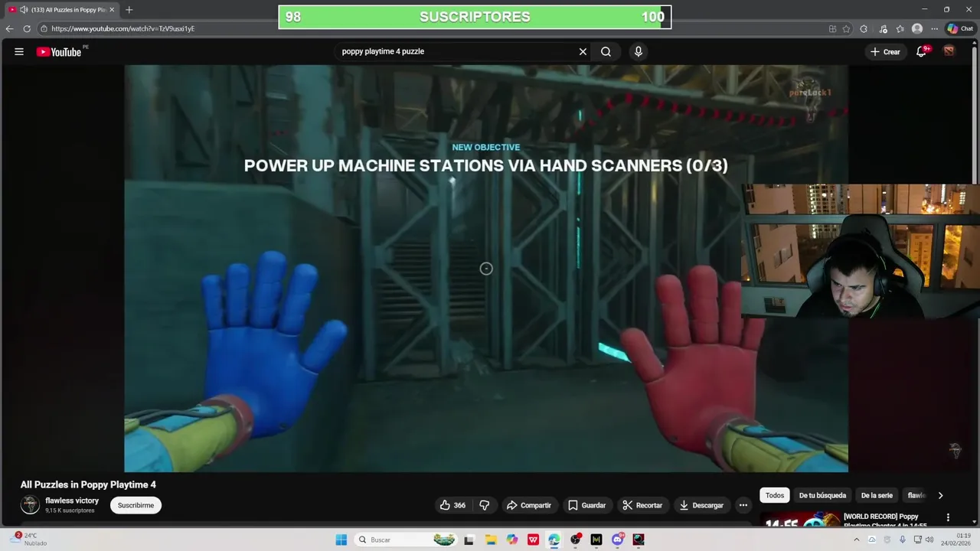Viewport: 980px width, 551px height.
Task: Open browser extensions puzzle icon
Action: coord(864,29)
